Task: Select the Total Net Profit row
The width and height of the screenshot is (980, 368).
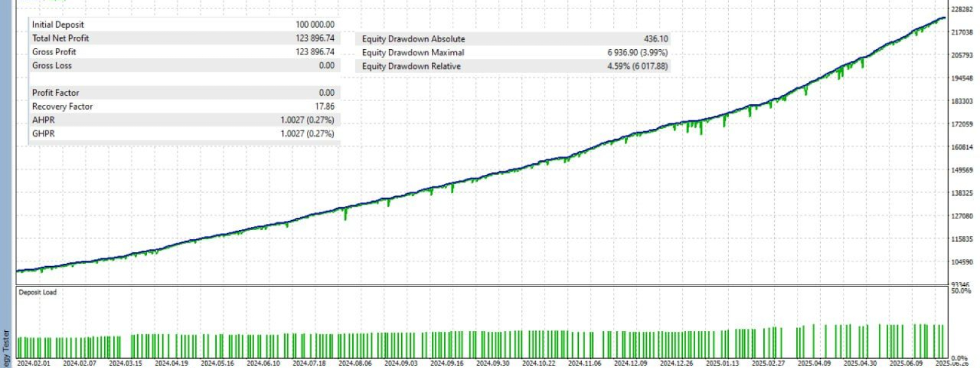Action: [184, 38]
